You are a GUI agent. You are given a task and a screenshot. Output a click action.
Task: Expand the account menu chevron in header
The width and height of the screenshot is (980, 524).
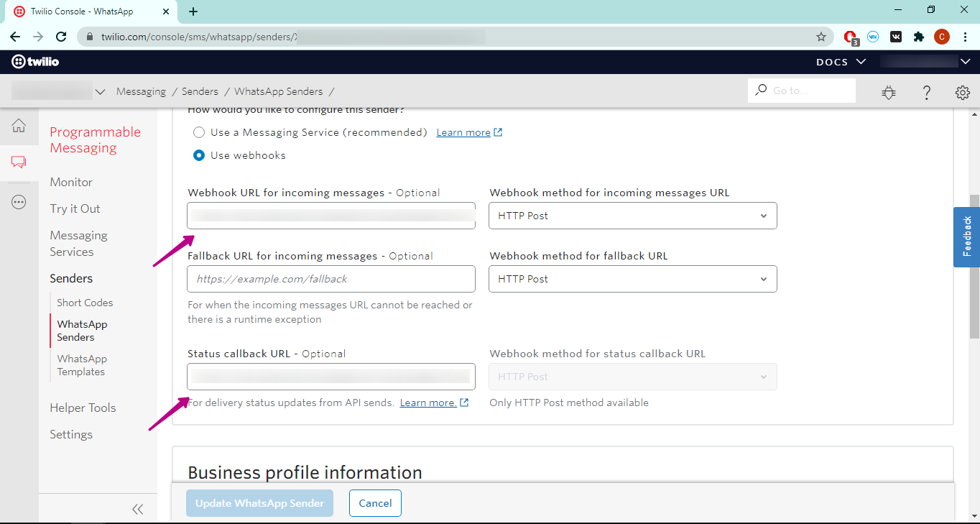(x=965, y=62)
